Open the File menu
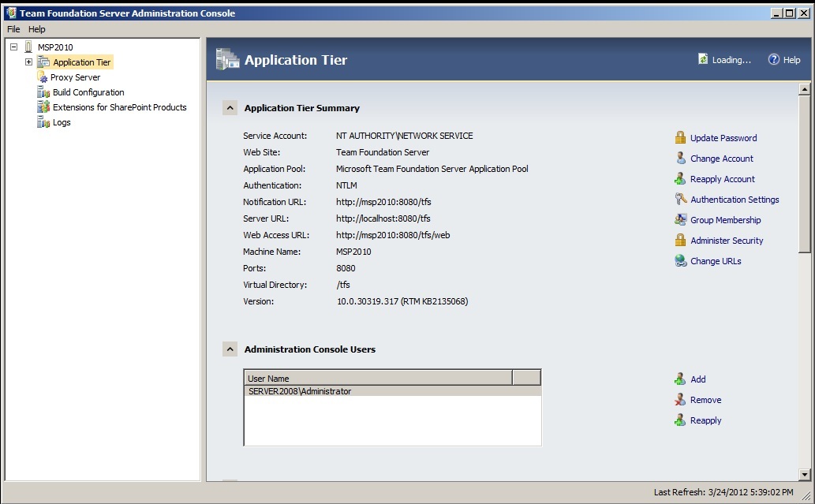The width and height of the screenshot is (815, 504). pyautogui.click(x=13, y=29)
